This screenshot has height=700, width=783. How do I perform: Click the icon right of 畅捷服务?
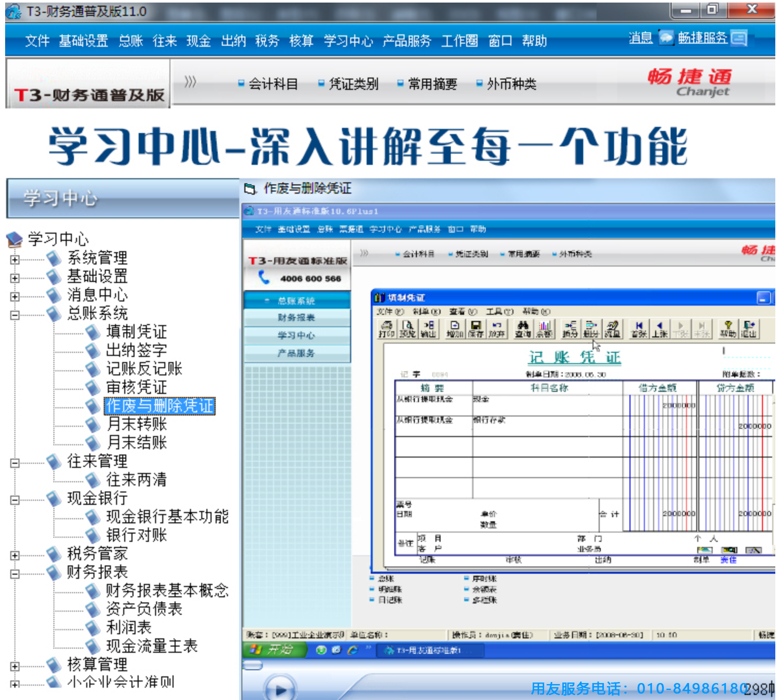coord(739,38)
